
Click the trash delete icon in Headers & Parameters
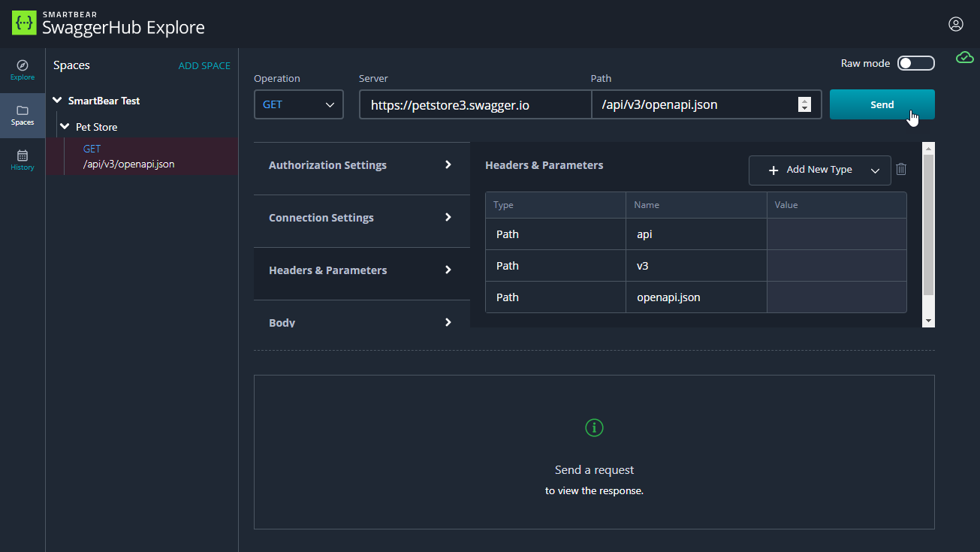point(901,169)
